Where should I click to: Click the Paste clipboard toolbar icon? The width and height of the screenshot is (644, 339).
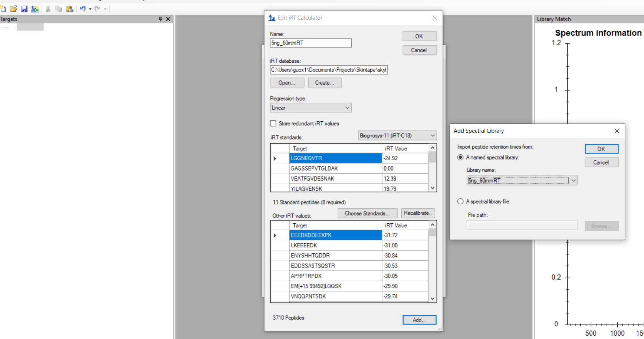(69, 9)
